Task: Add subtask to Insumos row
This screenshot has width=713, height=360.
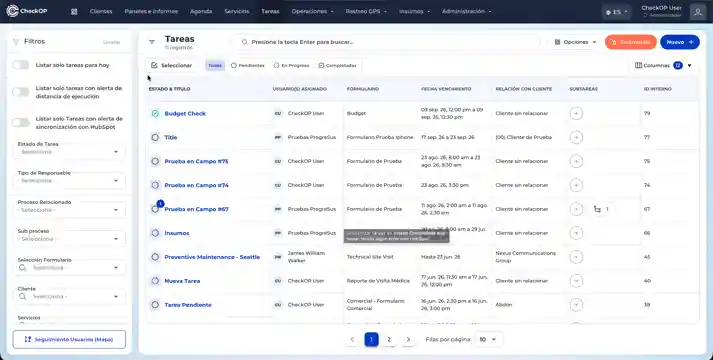Action: coord(576,233)
